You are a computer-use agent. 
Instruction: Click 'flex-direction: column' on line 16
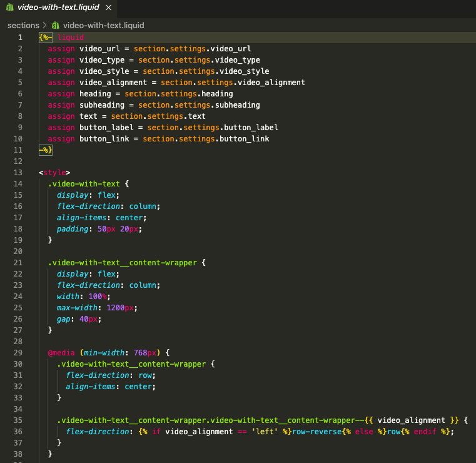pos(108,206)
